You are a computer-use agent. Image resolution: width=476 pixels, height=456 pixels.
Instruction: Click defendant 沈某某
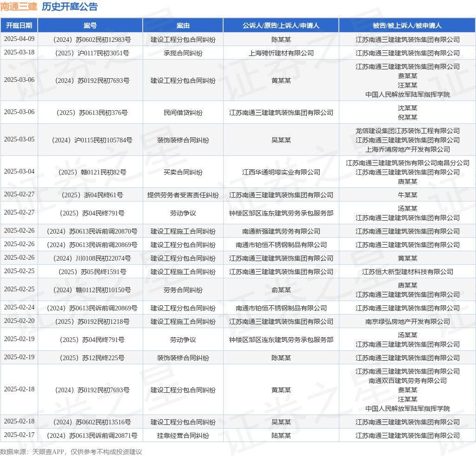tap(407, 108)
